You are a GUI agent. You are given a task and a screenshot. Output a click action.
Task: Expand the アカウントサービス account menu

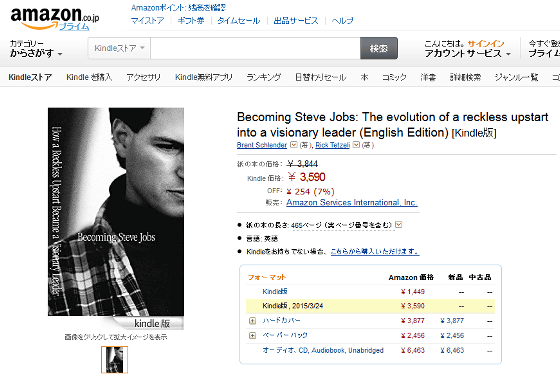[467, 54]
